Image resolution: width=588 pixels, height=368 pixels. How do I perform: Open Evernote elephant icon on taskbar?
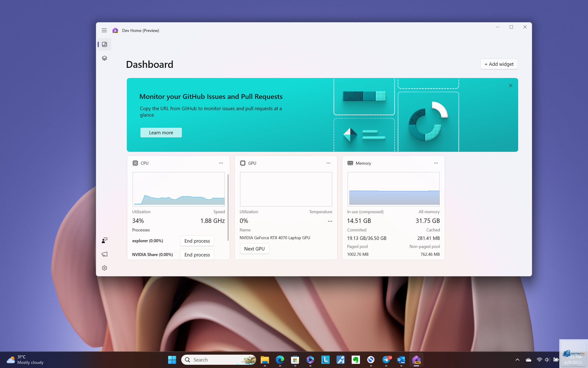coord(356,360)
